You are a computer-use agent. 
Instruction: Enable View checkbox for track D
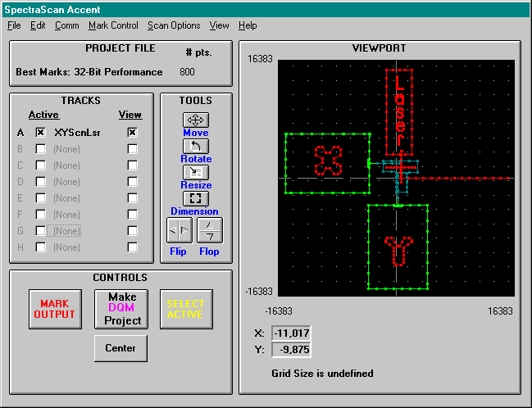click(132, 181)
